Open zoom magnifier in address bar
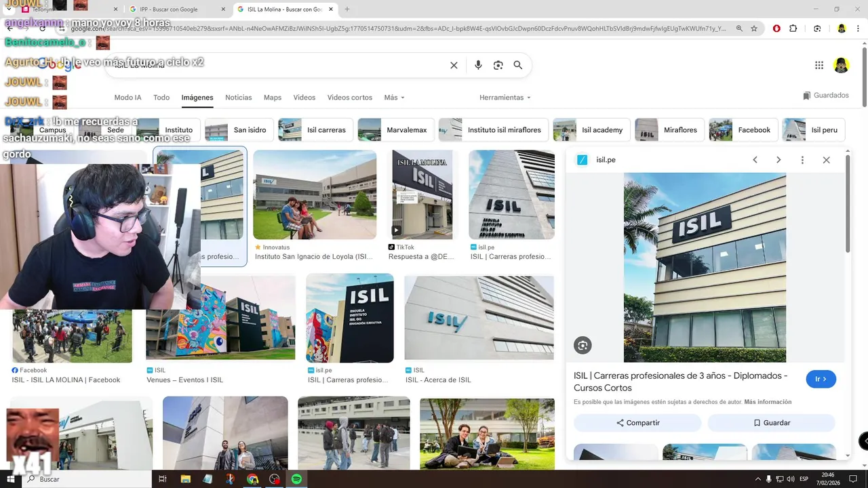This screenshot has height=488, width=868. click(x=739, y=28)
